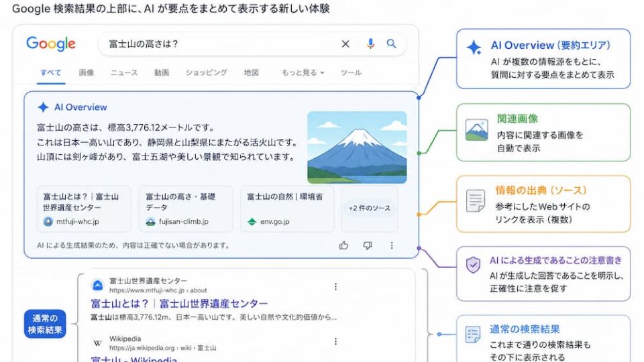
Task: Click URL https://www.mtfuji-whc.jp › about
Action: [x=158, y=290]
